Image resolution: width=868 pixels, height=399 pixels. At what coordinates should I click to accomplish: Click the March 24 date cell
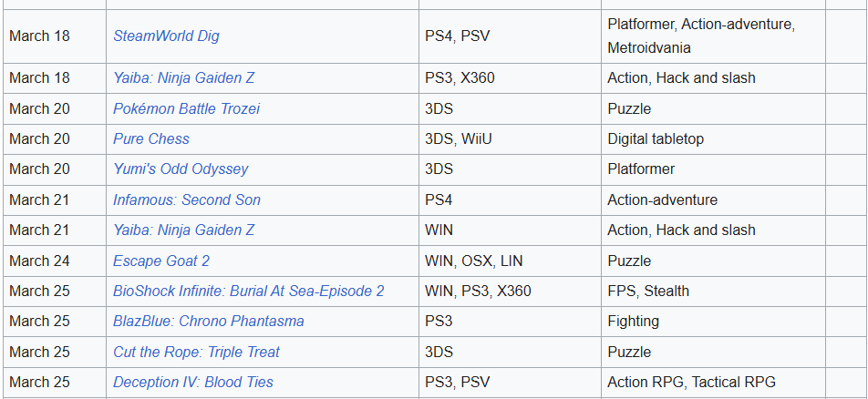pyautogui.click(x=39, y=261)
